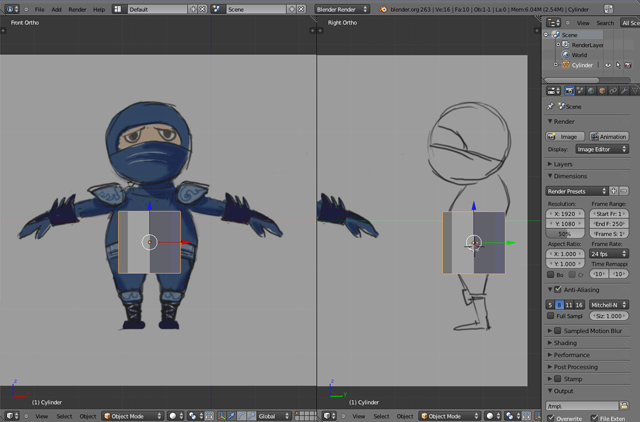Toggle the File Extensions checkbox
The width and height of the screenshot is (640, 422).
(x=594, y=418)
